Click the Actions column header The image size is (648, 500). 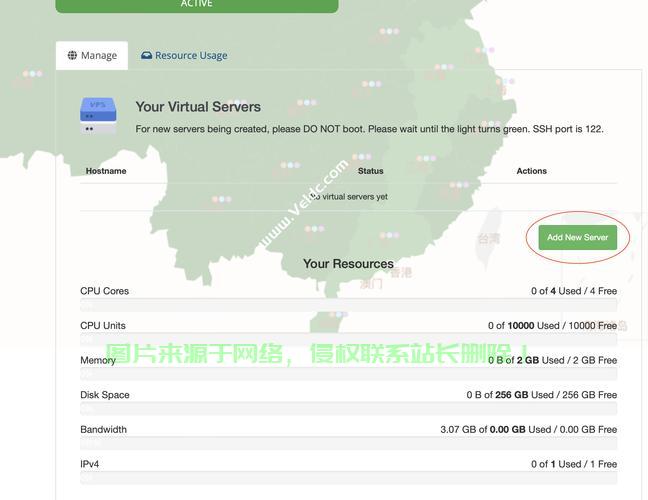(531, 171)
